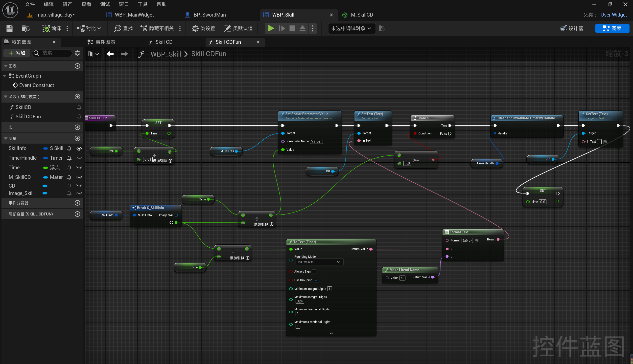Click the save blueprint icon
Image resolution: width=633 pixels, height=364 pixels.
click(x=9, y=28)
